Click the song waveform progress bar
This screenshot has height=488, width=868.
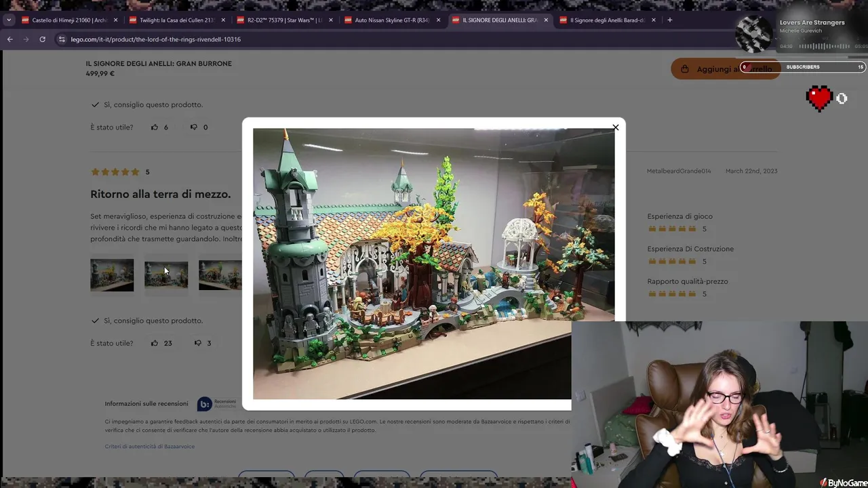point(823,46)
